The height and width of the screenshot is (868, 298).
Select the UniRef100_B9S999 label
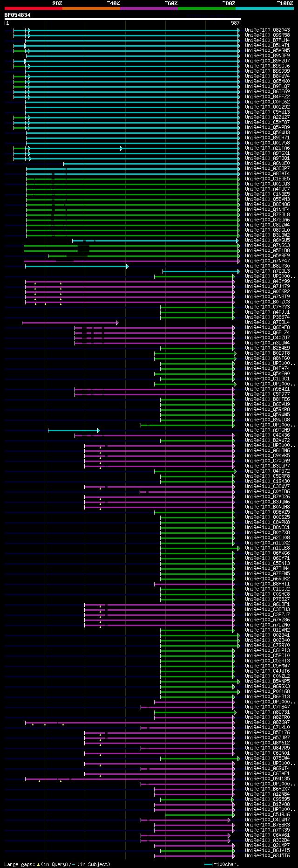[267, 71]
